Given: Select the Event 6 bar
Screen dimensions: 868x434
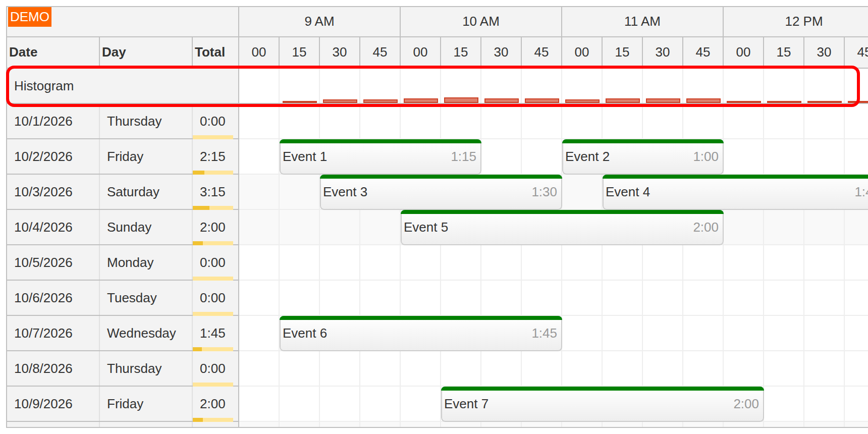Looking at the screenshot, I should (x=420, y=334).
